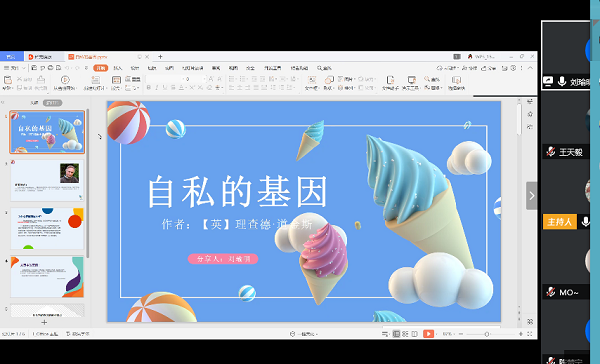600x364 pixels.
Task: Add new slide with plus below thumbnails
Action: pyautogui.click(x=44, y=322)
